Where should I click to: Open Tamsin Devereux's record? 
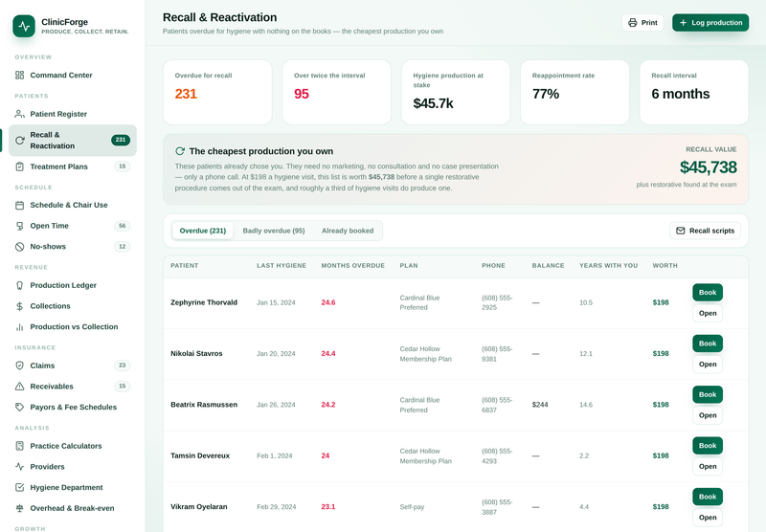coord(708,467)
